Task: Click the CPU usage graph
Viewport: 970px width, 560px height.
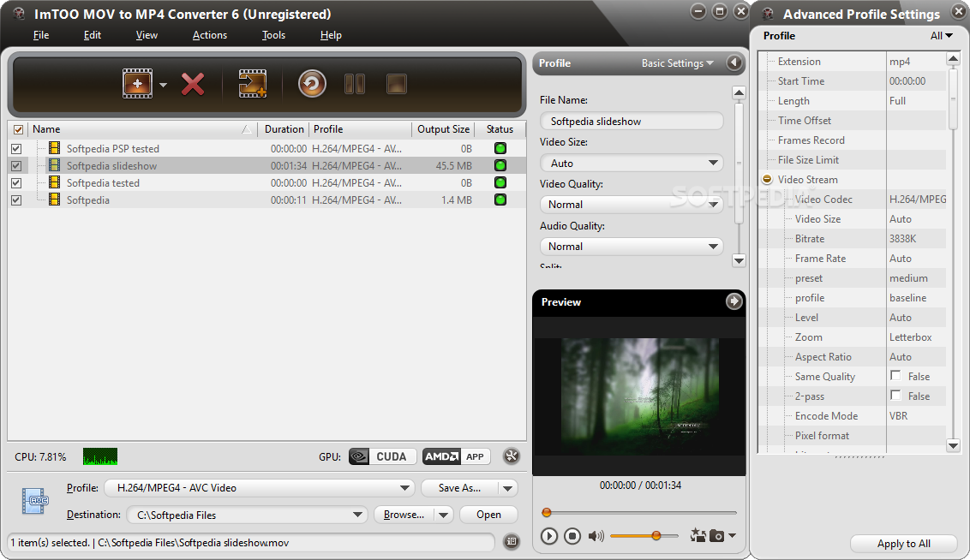Action: coord(100,456)
